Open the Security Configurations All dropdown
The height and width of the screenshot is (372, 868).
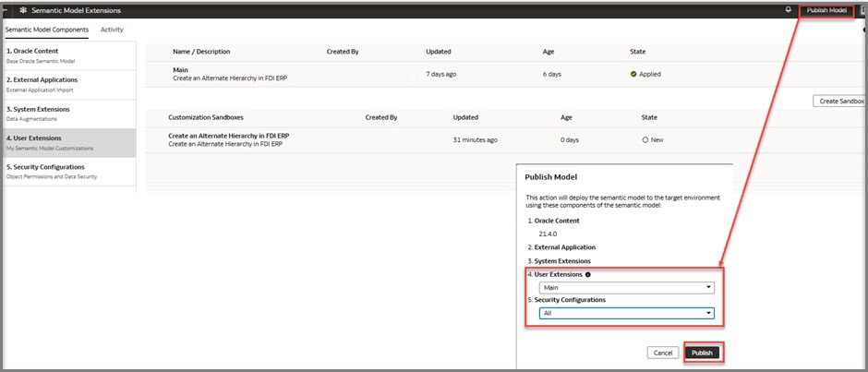[627, 313]
